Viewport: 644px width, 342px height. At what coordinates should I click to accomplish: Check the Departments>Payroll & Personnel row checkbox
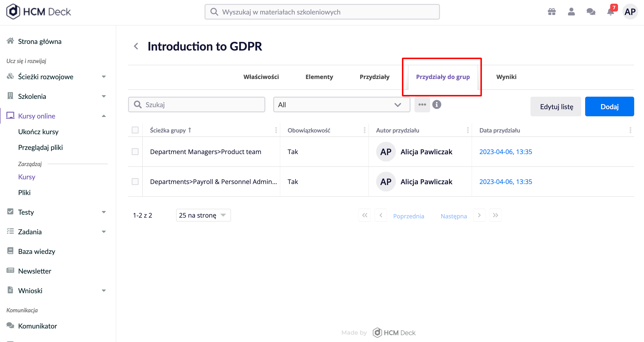tap(135, 182)
